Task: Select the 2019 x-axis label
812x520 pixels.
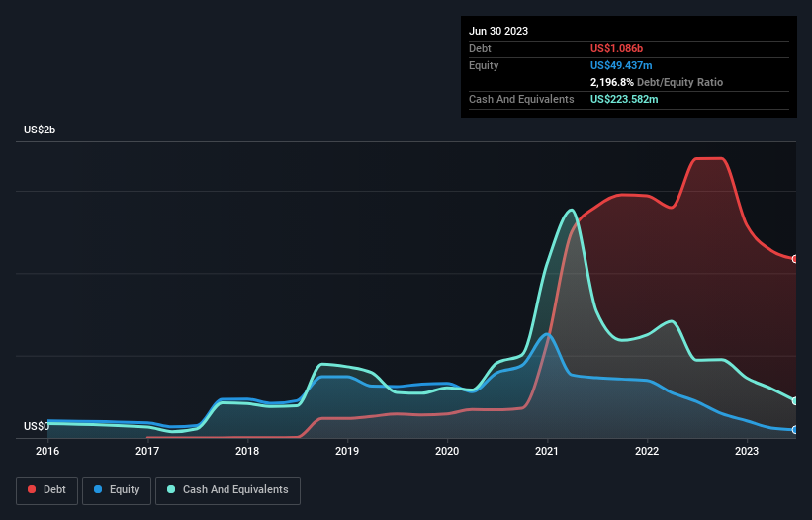Action: coord(347,451)
